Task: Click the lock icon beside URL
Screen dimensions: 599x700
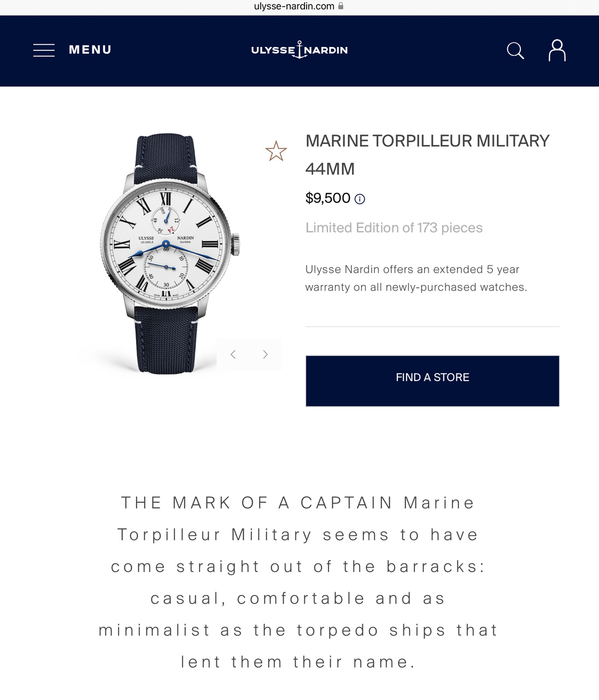Action: (341, 6)
